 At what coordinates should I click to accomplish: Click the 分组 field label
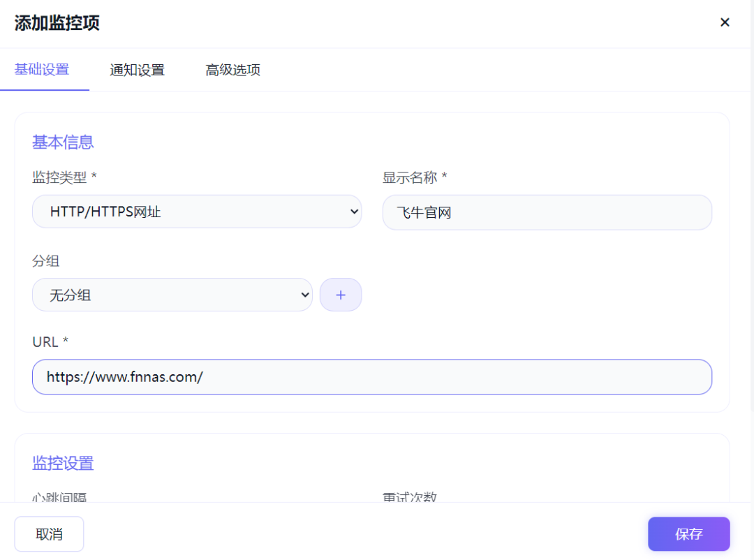(46, 261)
